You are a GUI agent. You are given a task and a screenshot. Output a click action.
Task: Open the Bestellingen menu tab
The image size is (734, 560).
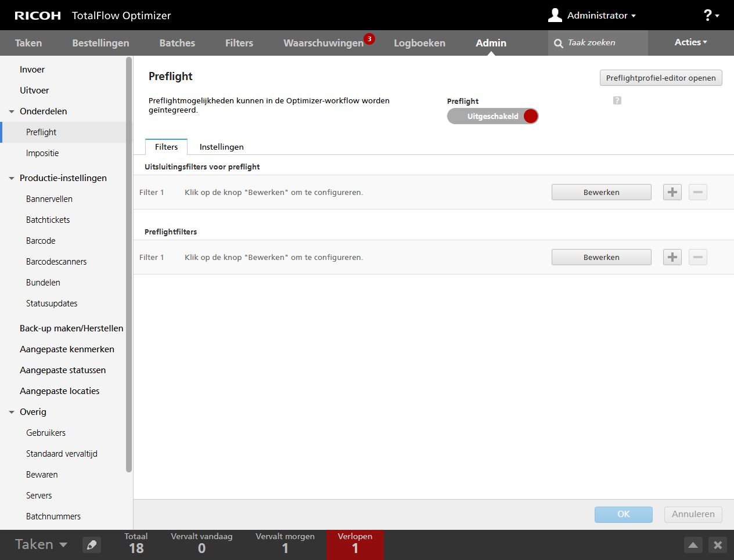[100, 43]
